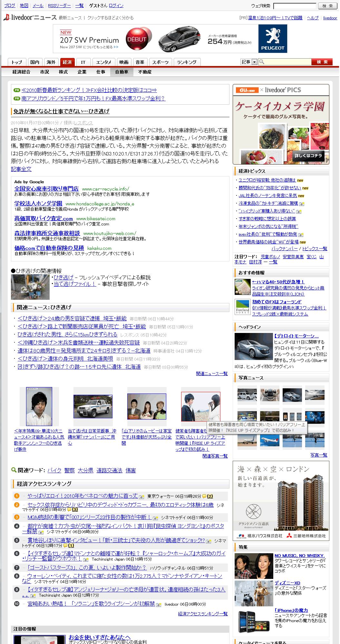Open the 道路交通法 related word link
The height and width of the screenshot is (644, 340).
tap(109, 470)
